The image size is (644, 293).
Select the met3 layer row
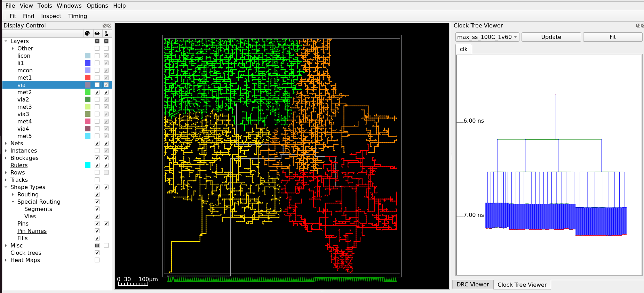[57, 107]
